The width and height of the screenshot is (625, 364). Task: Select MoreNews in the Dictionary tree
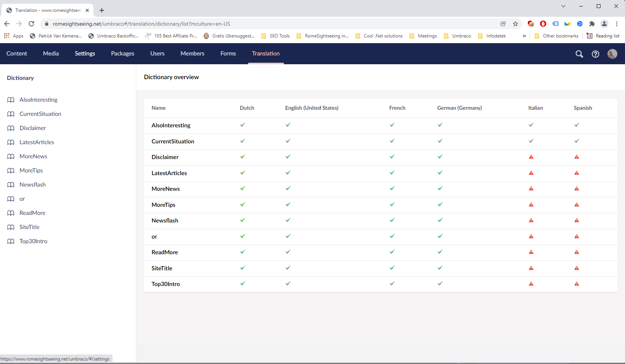[33, 156]
